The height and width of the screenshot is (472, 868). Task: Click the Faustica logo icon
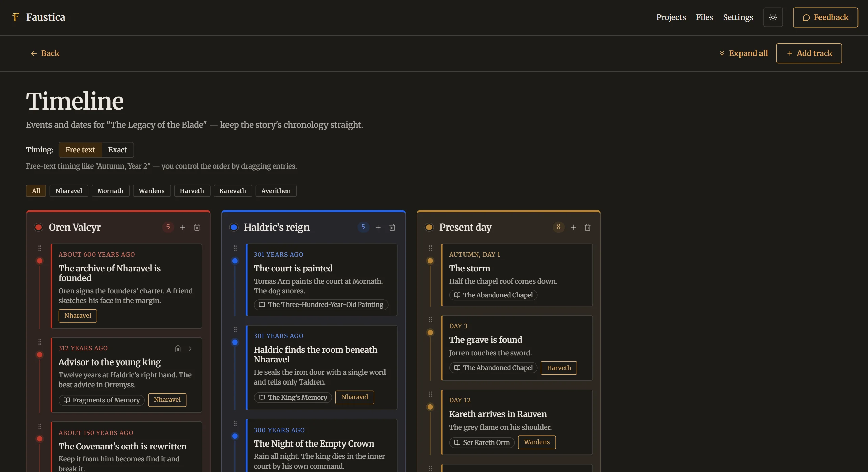[x=15, y=17]
